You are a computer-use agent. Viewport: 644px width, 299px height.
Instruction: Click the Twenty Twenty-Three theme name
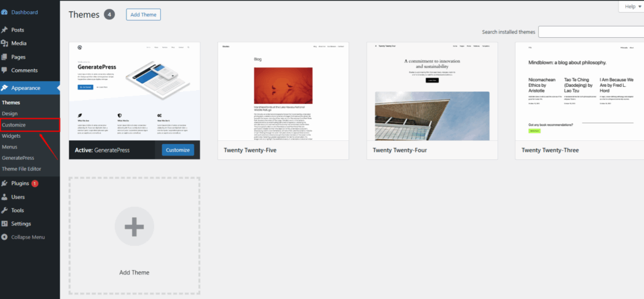[x=550, y=150]
